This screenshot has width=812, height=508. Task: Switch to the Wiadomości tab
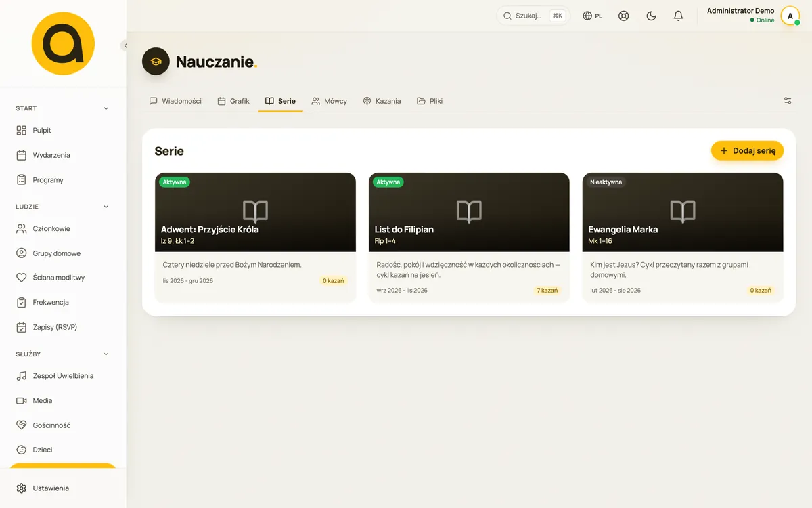pyautogui.click(x=175, y=101)
